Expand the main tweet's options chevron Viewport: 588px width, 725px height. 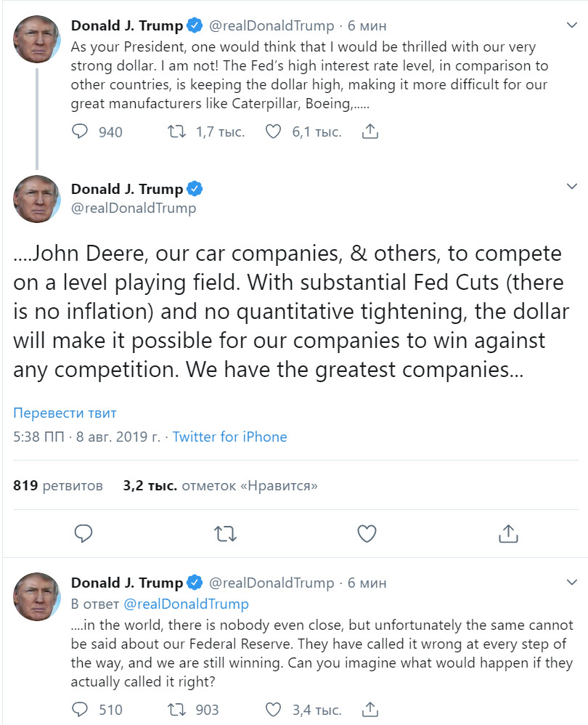571,187
